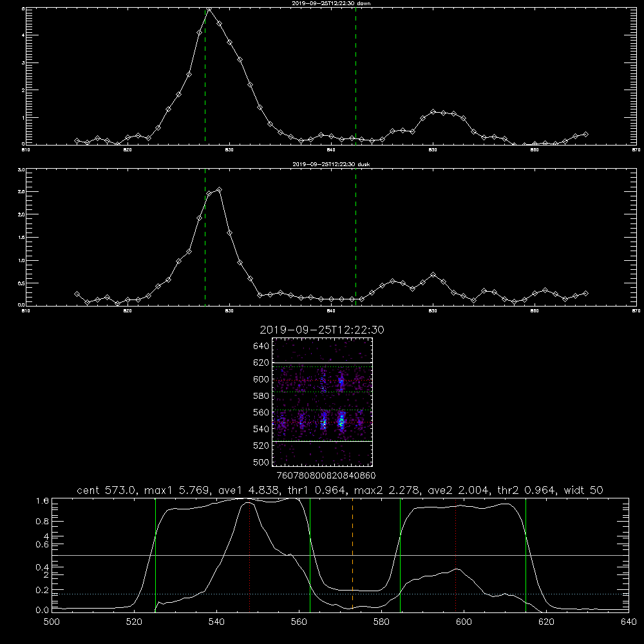Click '500' on the spectral image y-axis

(x=261, y=462)
